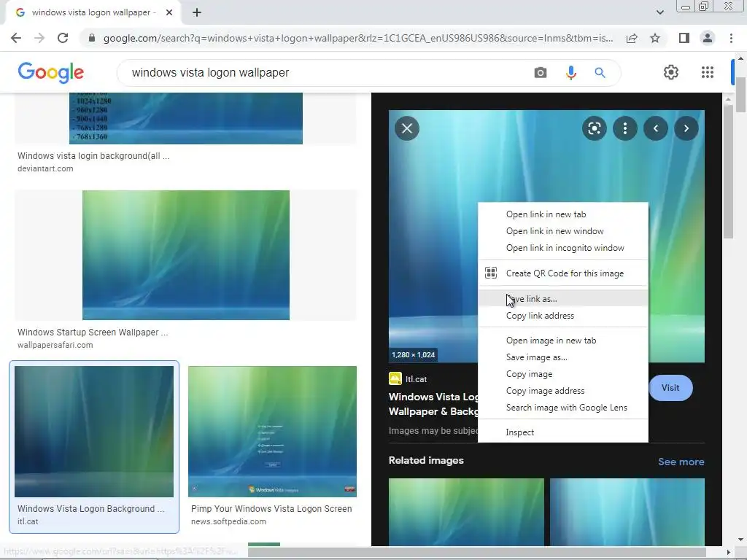Viewport: 747px width, 560px height.
Task: Click the forward navigation arrow
Action: pos(39,38)
